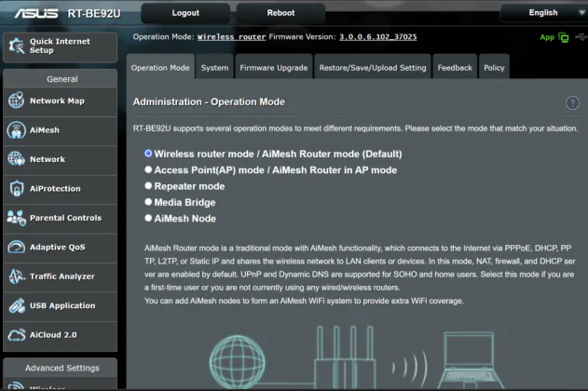Click the Network globe icon in sidebar

(x=16, y=159)
